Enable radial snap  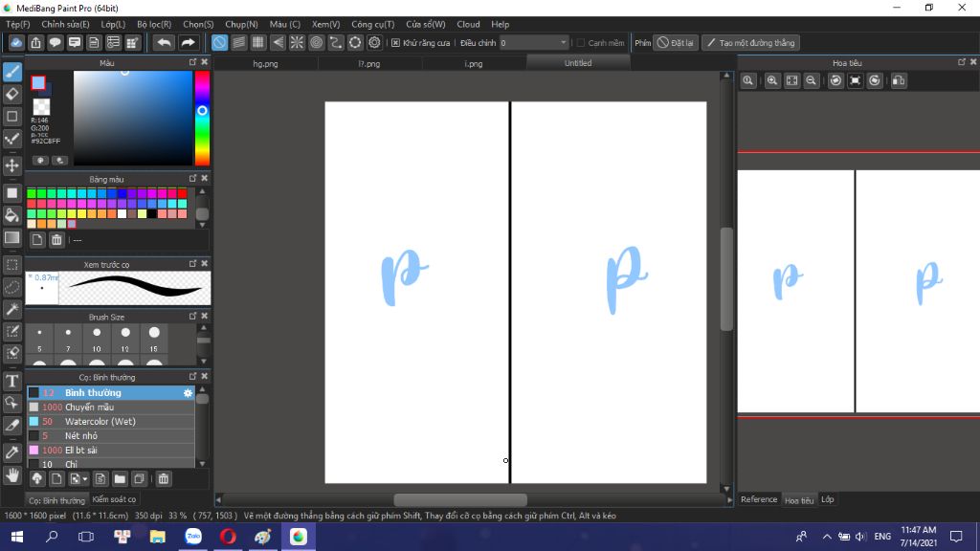[297, 42]
